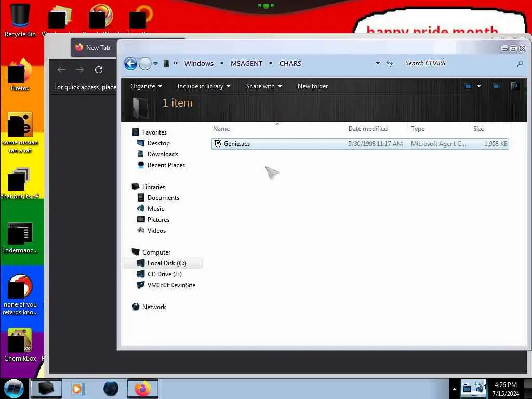
Task: Open Documents library
Action: tap(163, 198)
